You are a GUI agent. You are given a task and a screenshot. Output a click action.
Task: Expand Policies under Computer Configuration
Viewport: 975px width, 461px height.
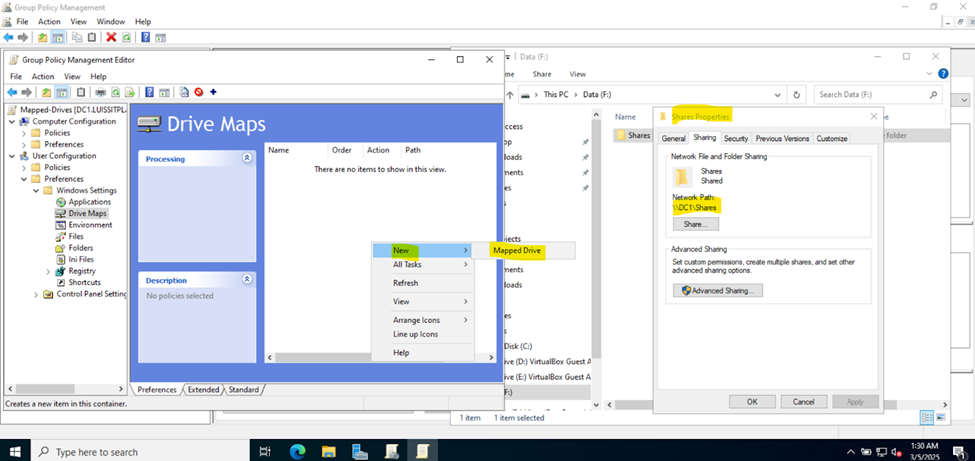(24, 133)
